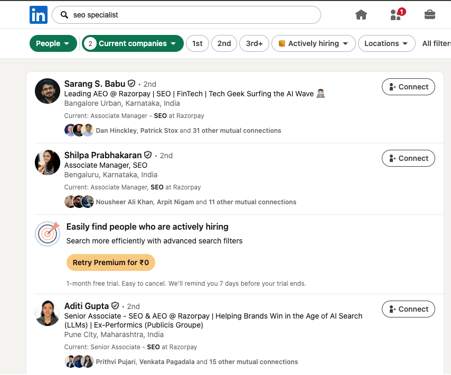Click text Pune City, Maharashtra, India

pyautogui.click(x=114, y=334)
